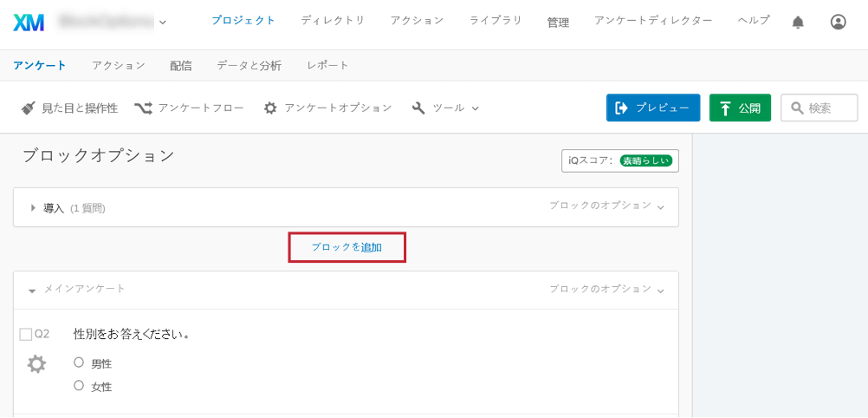Click the survey flow arrows icon
The image size is (868, 418).
[143, 108]
